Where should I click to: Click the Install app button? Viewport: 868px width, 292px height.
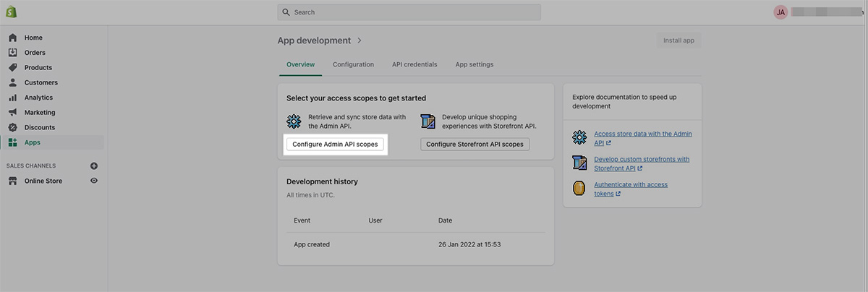(678, 40)
